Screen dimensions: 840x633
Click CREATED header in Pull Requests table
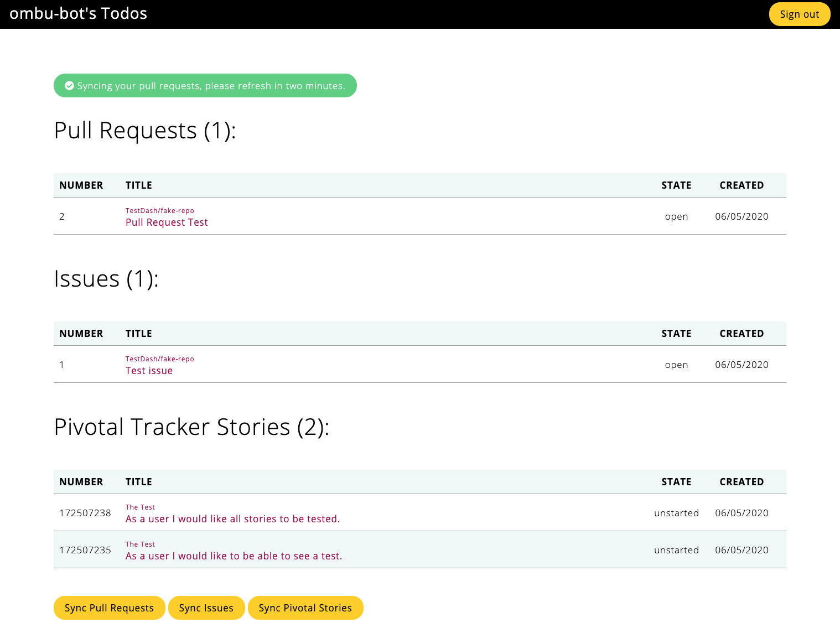click(x=742, y=185)
